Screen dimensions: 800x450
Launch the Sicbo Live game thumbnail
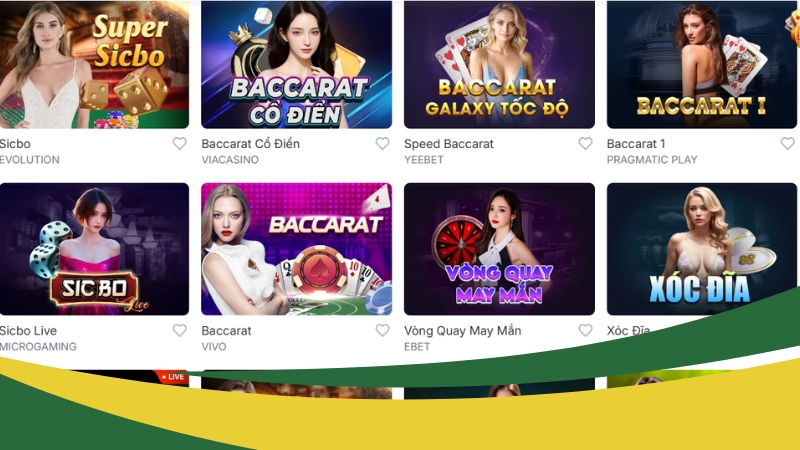tap(94, 249)
